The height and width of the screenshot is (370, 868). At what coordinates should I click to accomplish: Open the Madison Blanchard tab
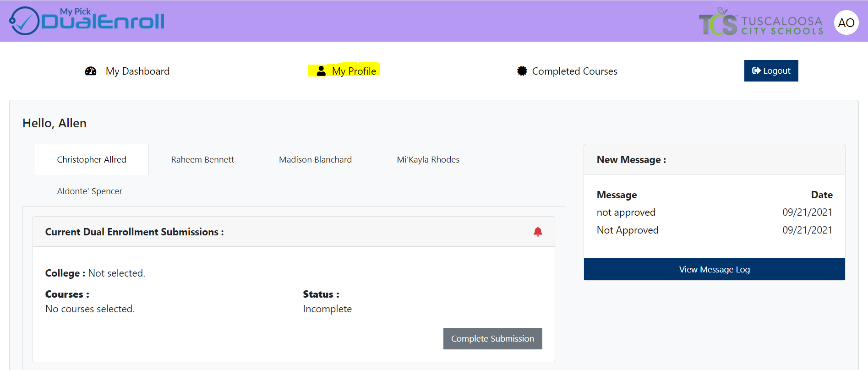click(x=315, y=160)
